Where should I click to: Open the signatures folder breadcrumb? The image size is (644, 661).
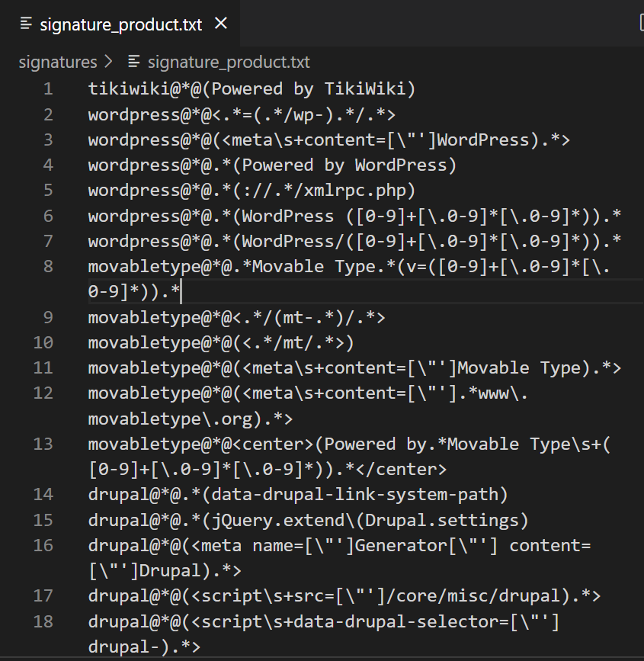58,62
